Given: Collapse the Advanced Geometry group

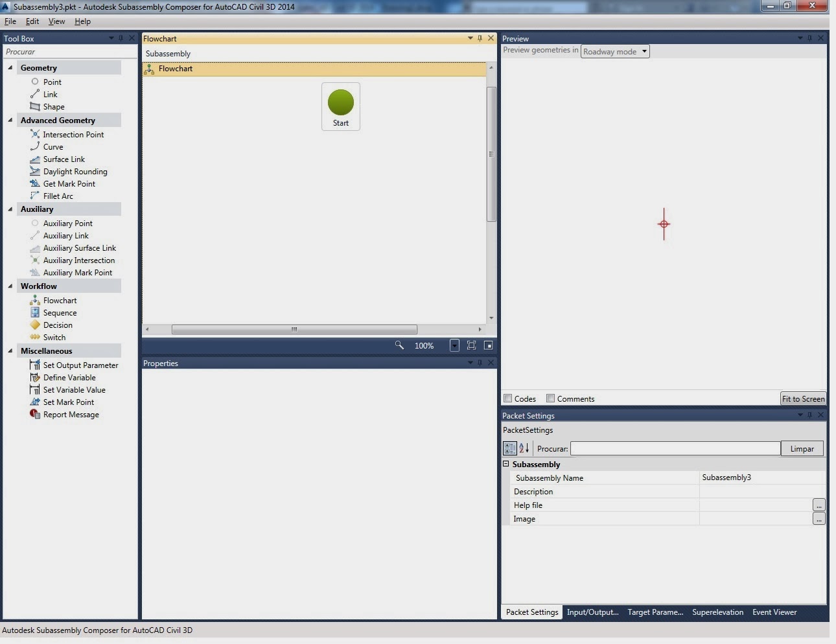Looking at the screenshot, I should pyautogui.click(x=10, y=120).
